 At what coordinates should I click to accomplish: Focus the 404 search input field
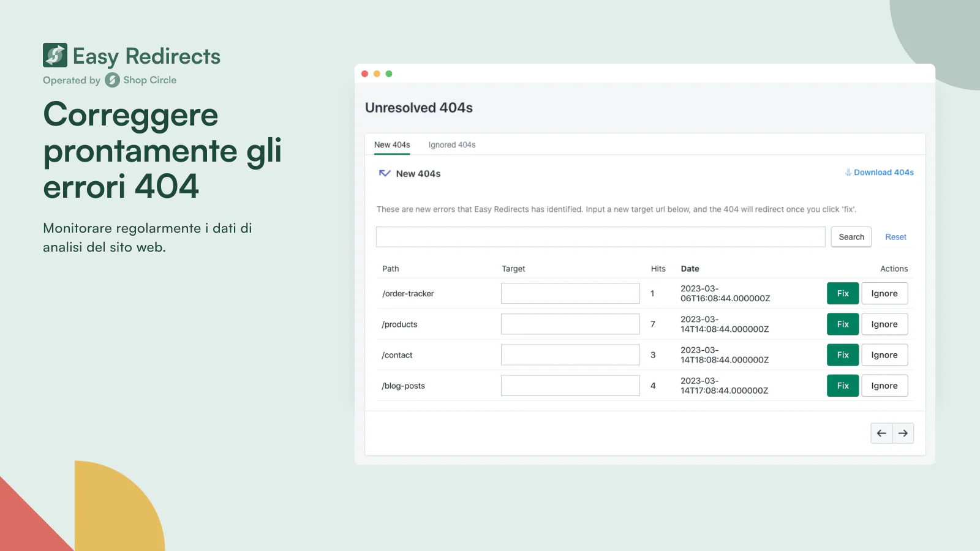coord(601,237)
